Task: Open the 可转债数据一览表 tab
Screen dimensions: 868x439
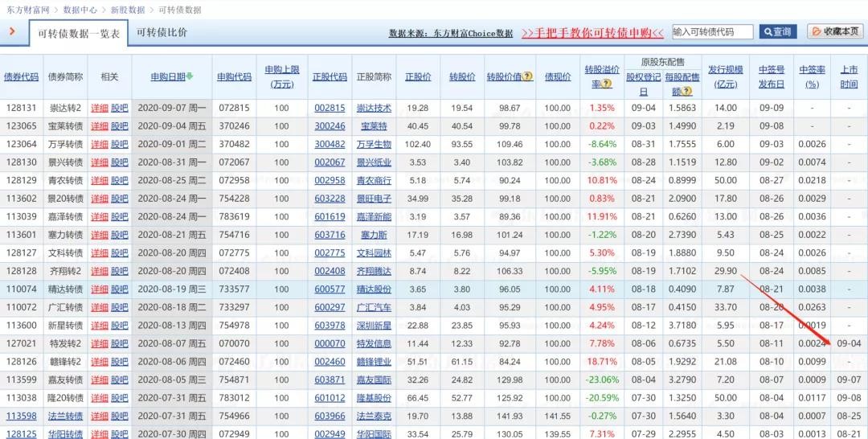Action: click(x=79, y=34)
